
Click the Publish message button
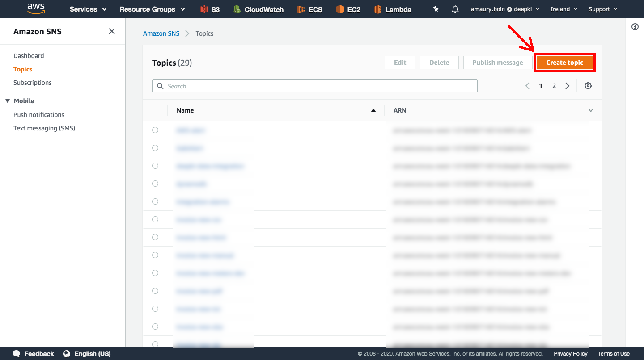[x=498, y=63]
